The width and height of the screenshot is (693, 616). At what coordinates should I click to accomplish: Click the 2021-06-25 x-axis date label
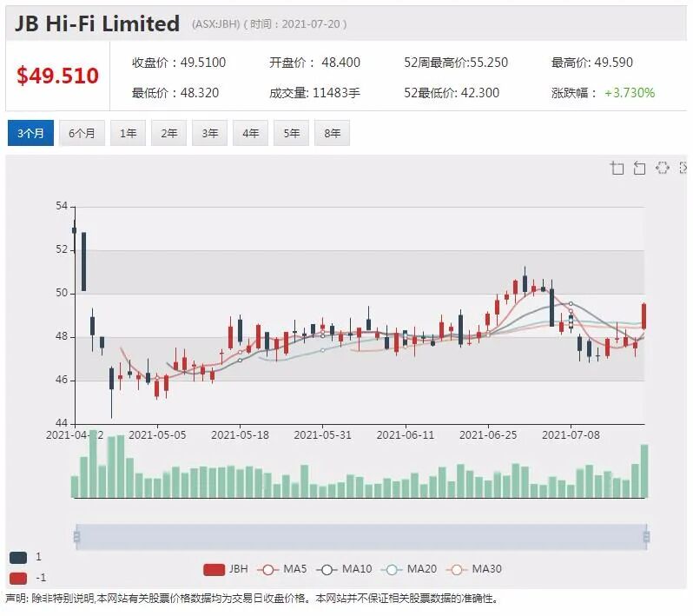488,435
